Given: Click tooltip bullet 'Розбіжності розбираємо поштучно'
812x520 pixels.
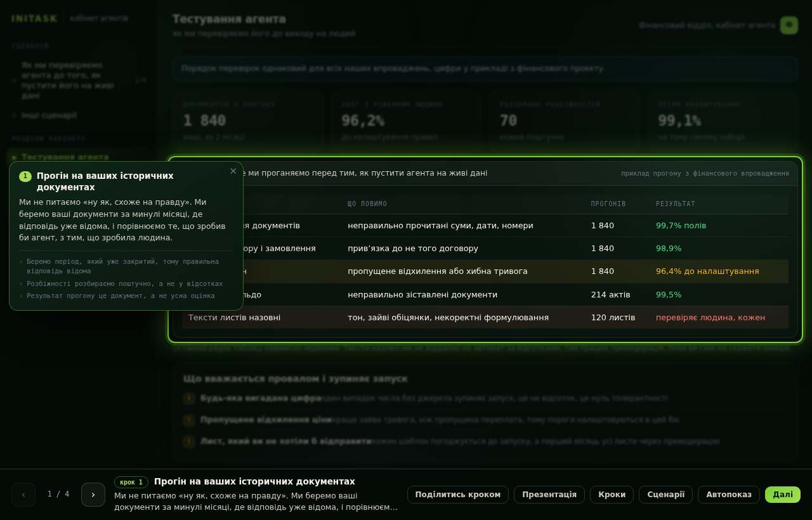Looking at the screenshot, I should (124, 284).
